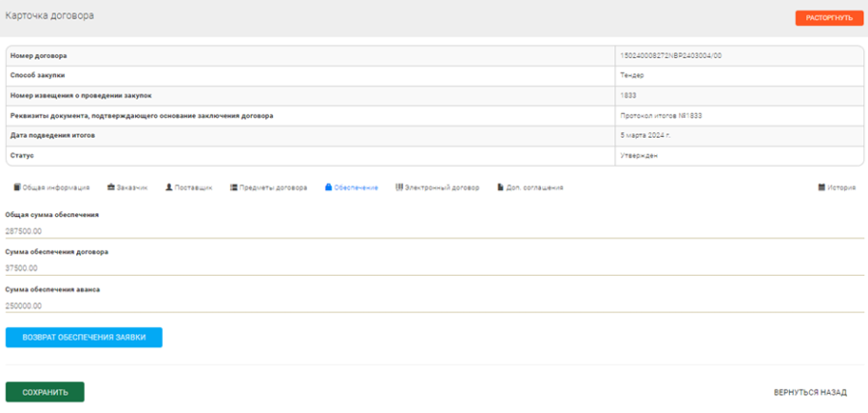The image size is (868, 413).
Task: Click the person icon for Поставщик
Action: click(169, 187)
